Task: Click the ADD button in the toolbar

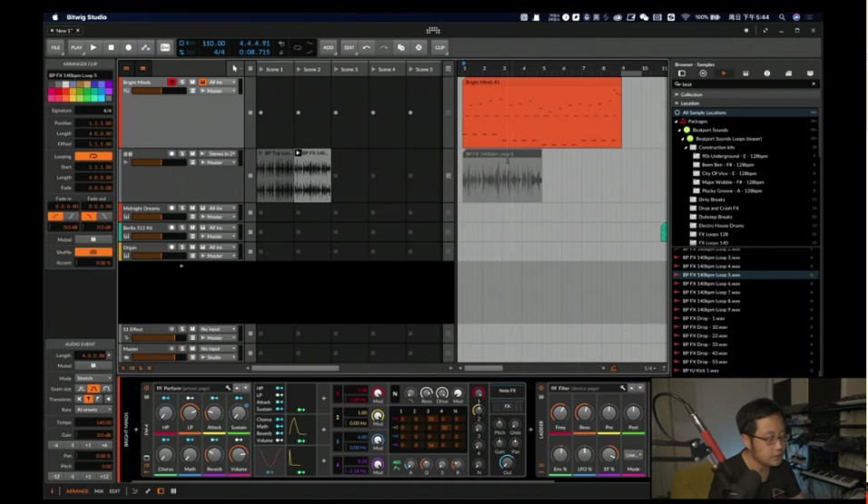Action: point(328,47)
